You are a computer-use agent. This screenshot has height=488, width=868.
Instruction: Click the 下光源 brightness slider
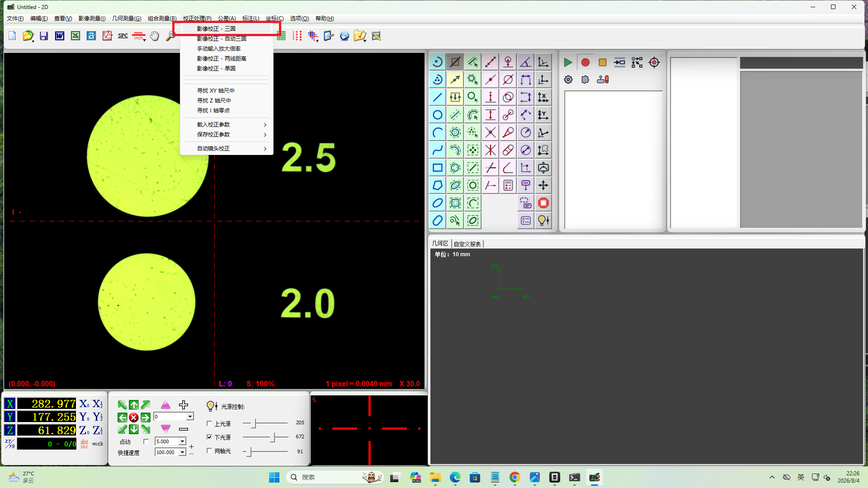click(265, 437)
